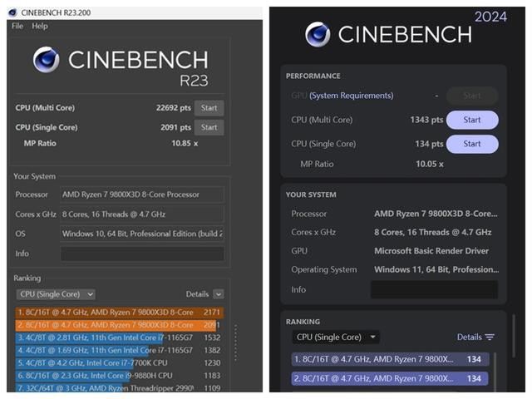Click the Cinebench 2024 panel vertical scrollbar
Image resolution: width=532 pixels, height=399 pixels.
[514, 336]
